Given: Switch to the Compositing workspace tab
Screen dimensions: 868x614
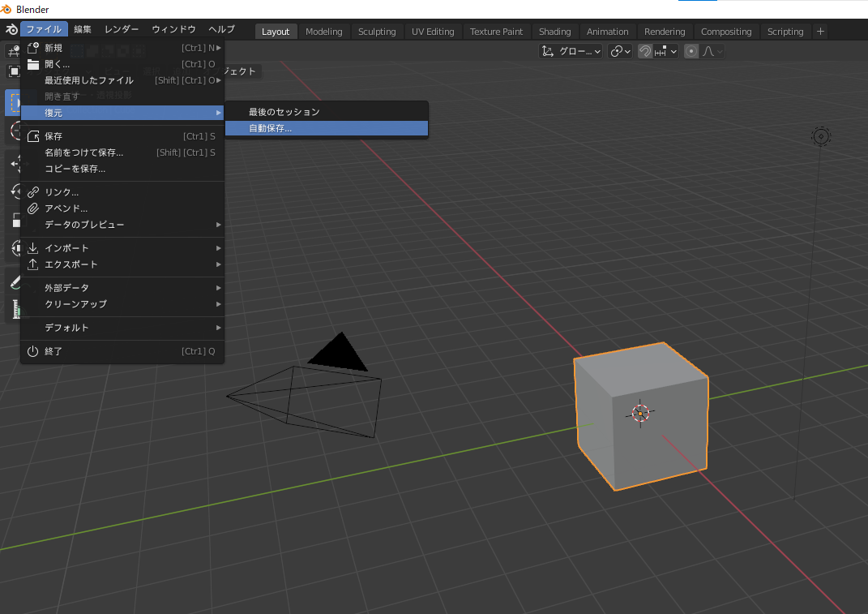Looking at the screenshot, I should 726,32.
